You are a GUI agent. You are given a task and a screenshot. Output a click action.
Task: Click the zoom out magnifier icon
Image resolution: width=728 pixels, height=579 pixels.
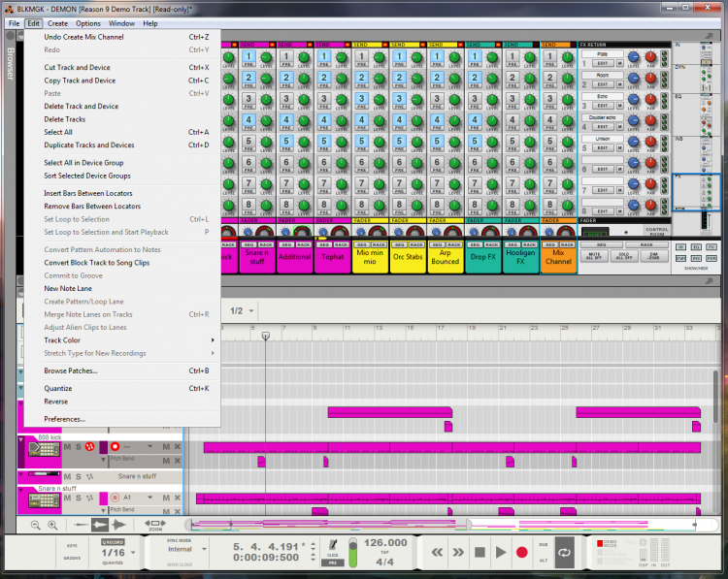pyautogui.click(x=36, y=525)
